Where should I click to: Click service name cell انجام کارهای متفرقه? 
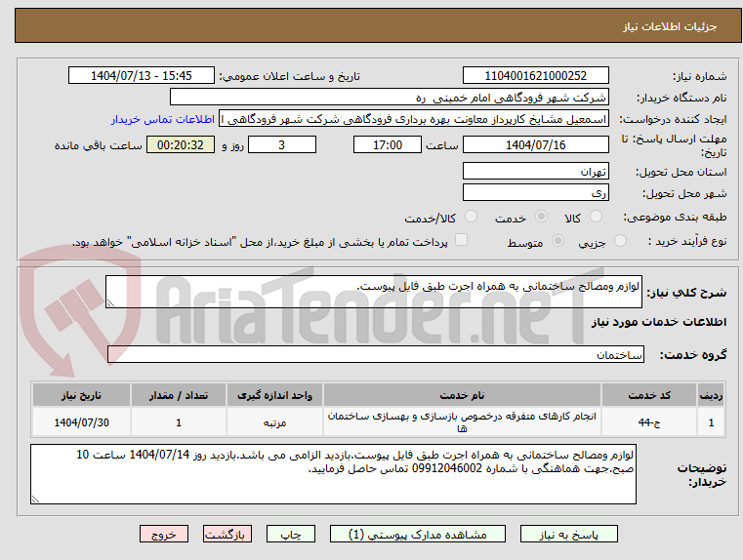tap(462, 422)
